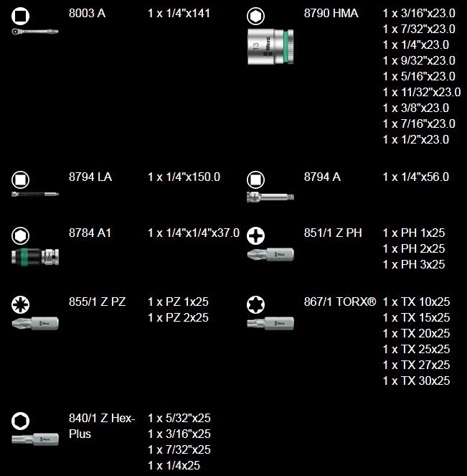Click the TORX star icon for 867/1
Image resolution: width=467 pixels, height=476 pixels.
click(255, 304)
